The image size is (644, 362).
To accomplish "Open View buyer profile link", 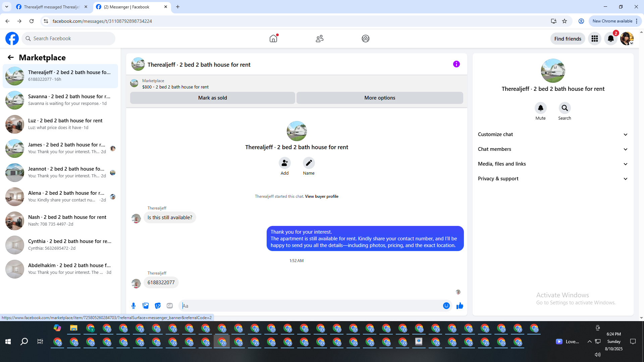I will (x=321, y=196).
